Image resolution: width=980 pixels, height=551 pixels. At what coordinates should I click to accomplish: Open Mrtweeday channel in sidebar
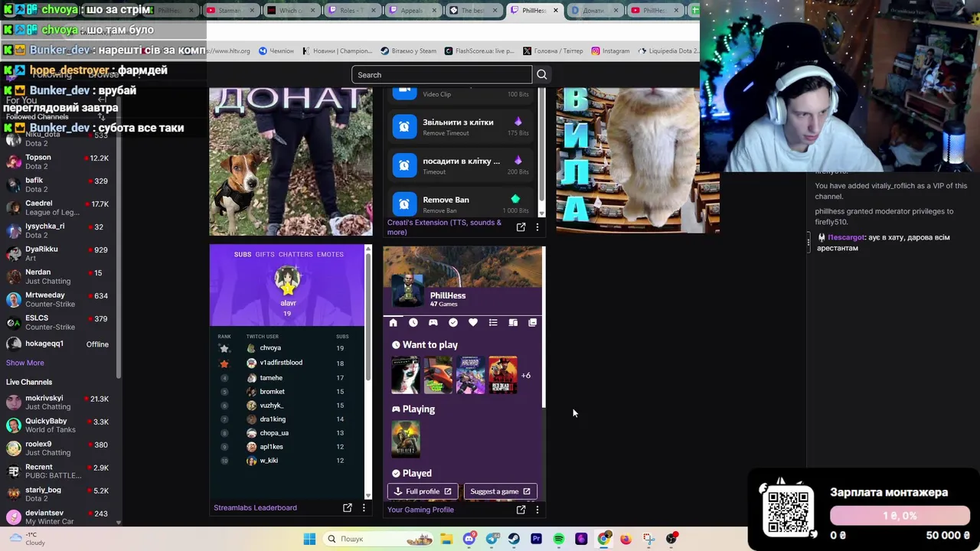(x=57, y=299)
